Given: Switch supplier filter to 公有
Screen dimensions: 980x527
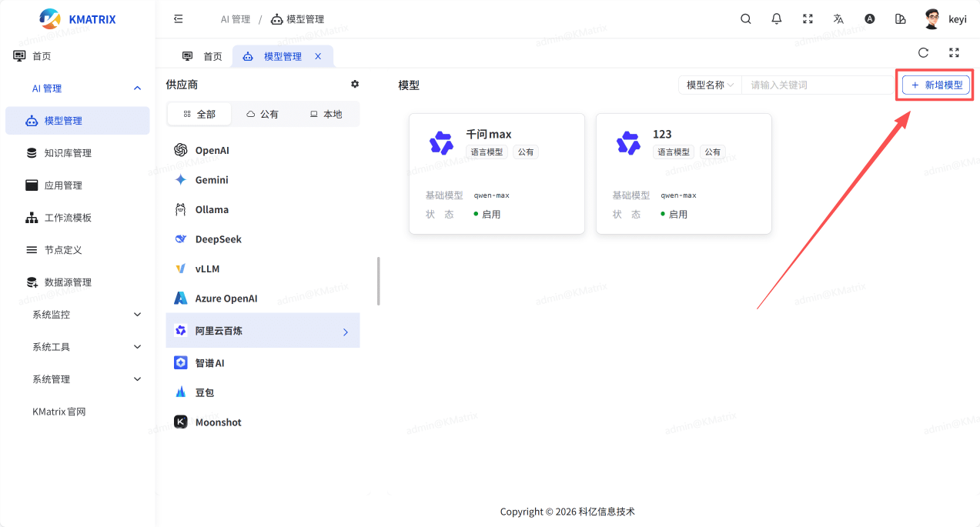Looking at the screenshot, I should (263, 114).
